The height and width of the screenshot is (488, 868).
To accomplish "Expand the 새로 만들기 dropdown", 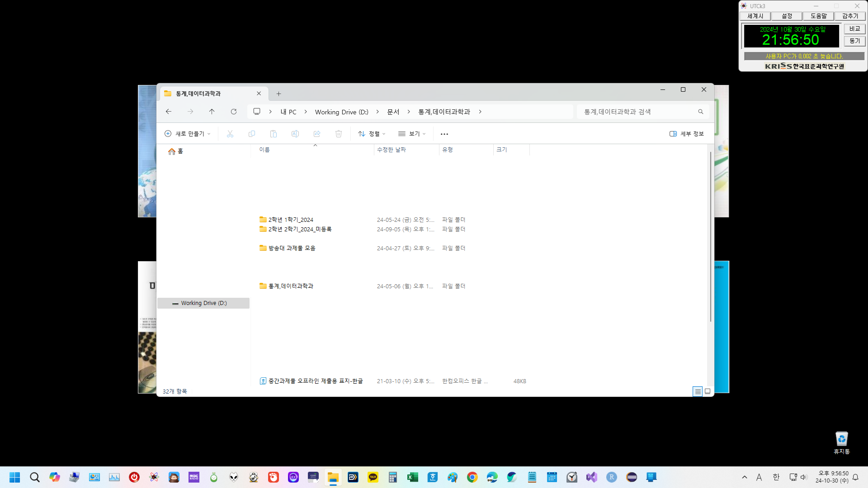I will click(x=188, y=134).
